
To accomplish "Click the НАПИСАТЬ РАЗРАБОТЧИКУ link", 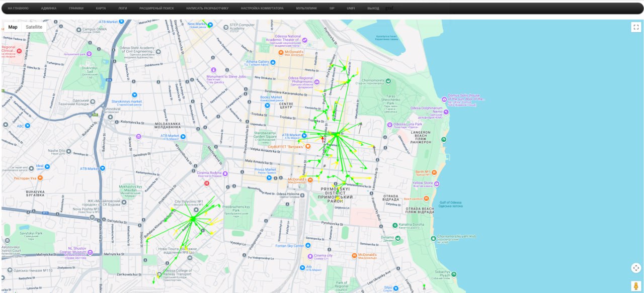I will [207, 9].
